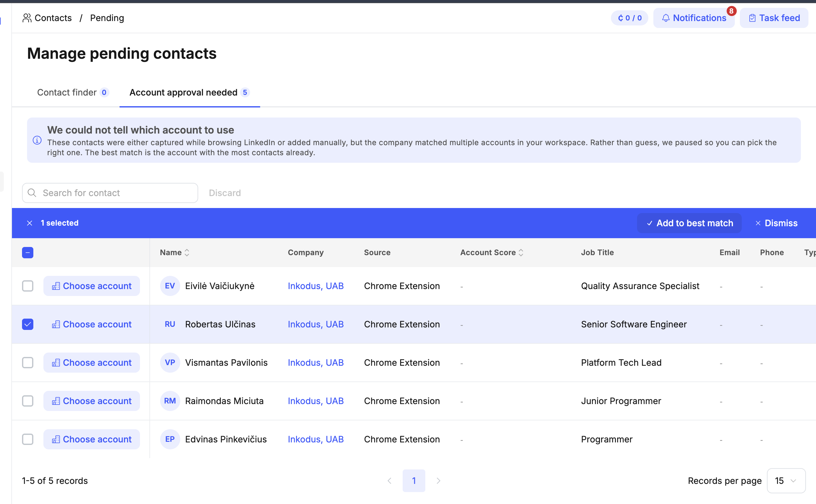Viewport: 816px width, 504px height.
Task: Click the info icon in the notice banner
Action: (x=37, y=140)
